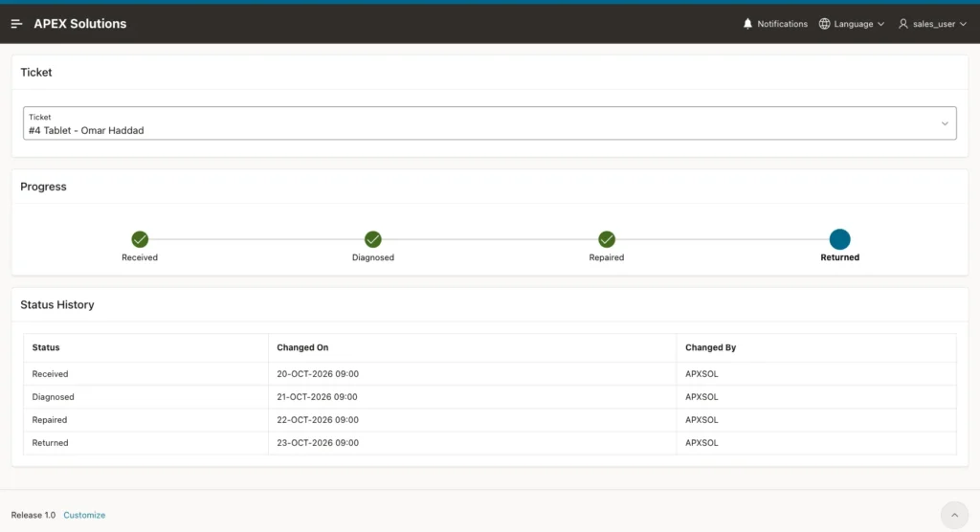Click the Ticket region heading
Image resolution: width=980 pixels, height=532 pixels.
click(36, 73)
